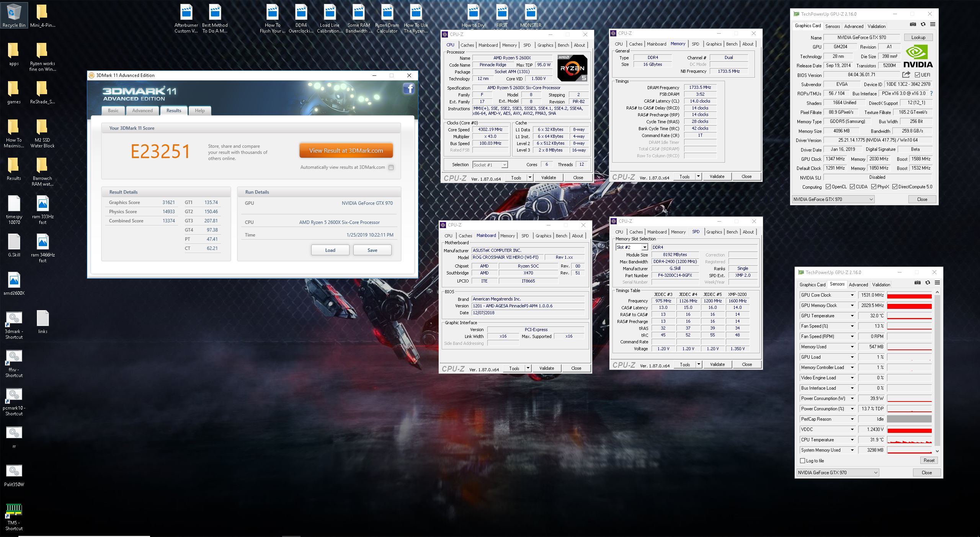Viewport: 980px width, 537px height.
Task: Click the refresh icon in GPU-Z Sensors window
Action: pos(928,282)
